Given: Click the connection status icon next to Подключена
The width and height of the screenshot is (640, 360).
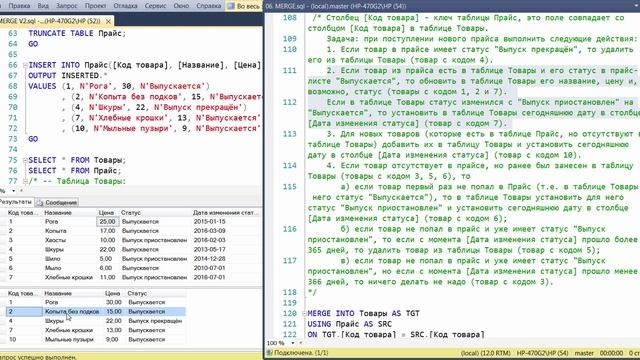Looking at the screenshot, I should point(269,353).
